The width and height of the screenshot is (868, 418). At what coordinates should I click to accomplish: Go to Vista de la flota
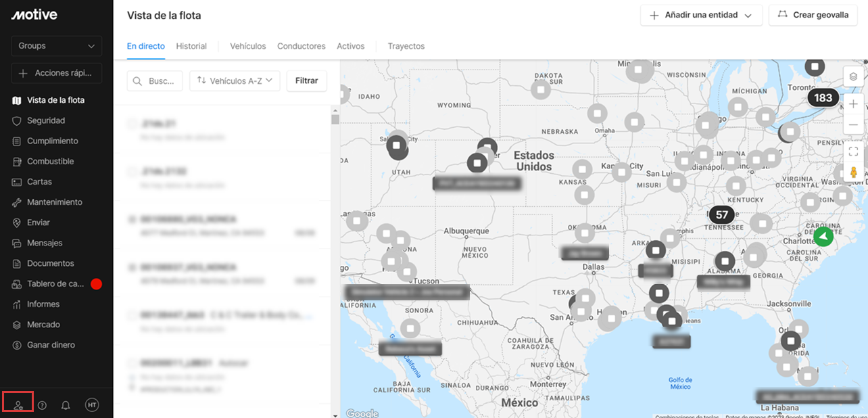click(x=55, y=100)
